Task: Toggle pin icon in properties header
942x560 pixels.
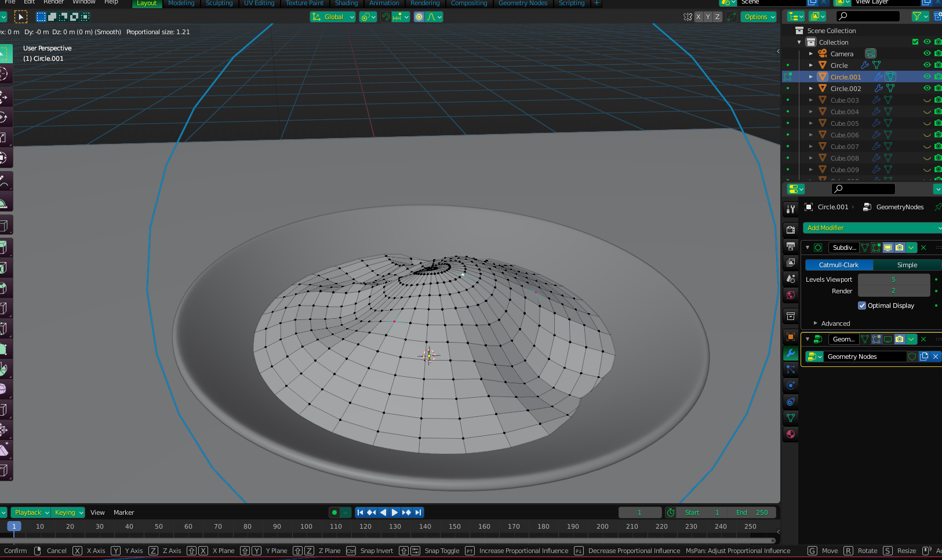Action: coord(937,207)
